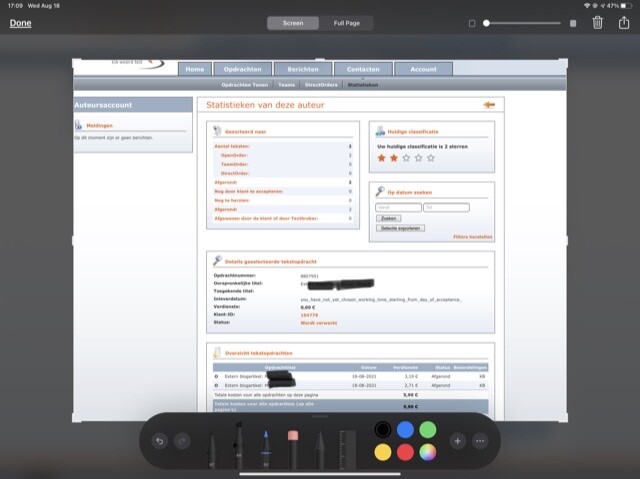Click the Huidige classificatie panel icon

(x=380, y=131)
